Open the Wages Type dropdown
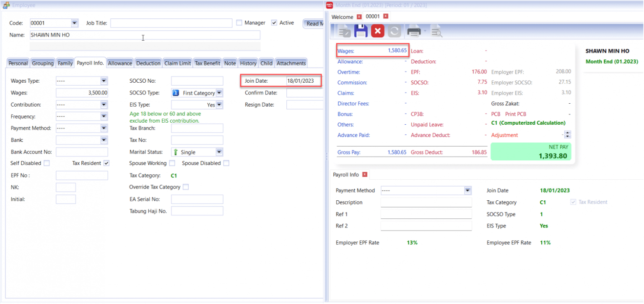 pyautogui.click(x=104, y=81)
